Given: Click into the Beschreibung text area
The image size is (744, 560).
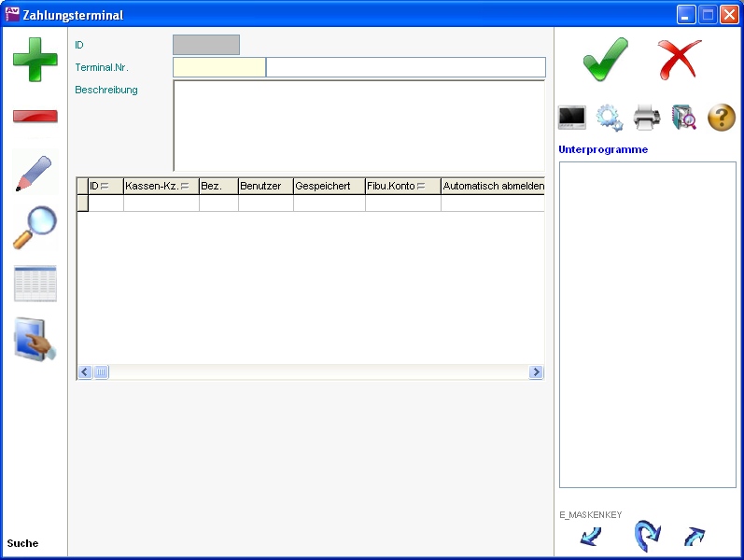Looking at the screenshot, I should tap(358, 125).
